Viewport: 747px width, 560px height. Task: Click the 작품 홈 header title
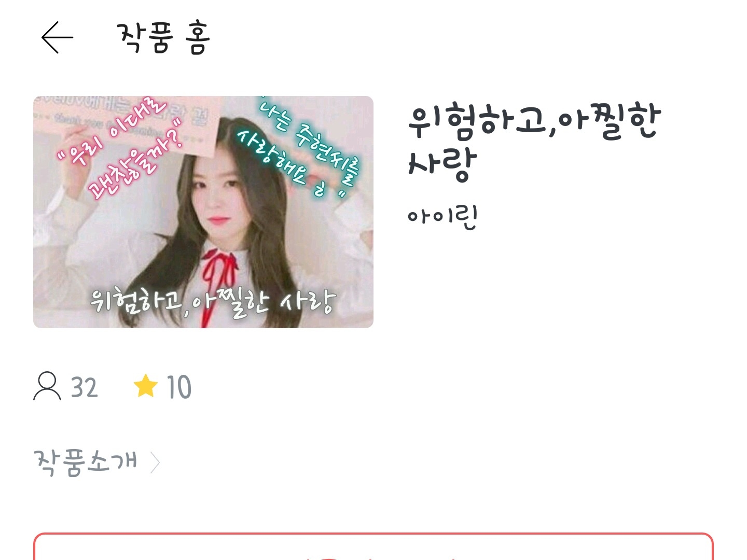tap(163, 38)
